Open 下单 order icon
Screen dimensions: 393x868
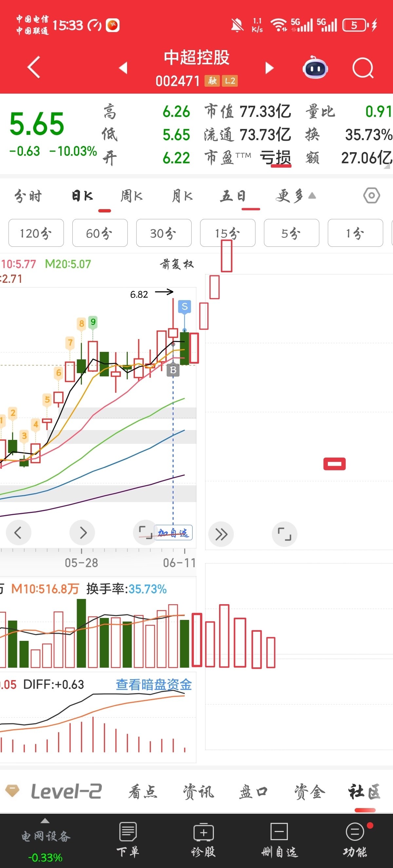(x=128, y=840)
